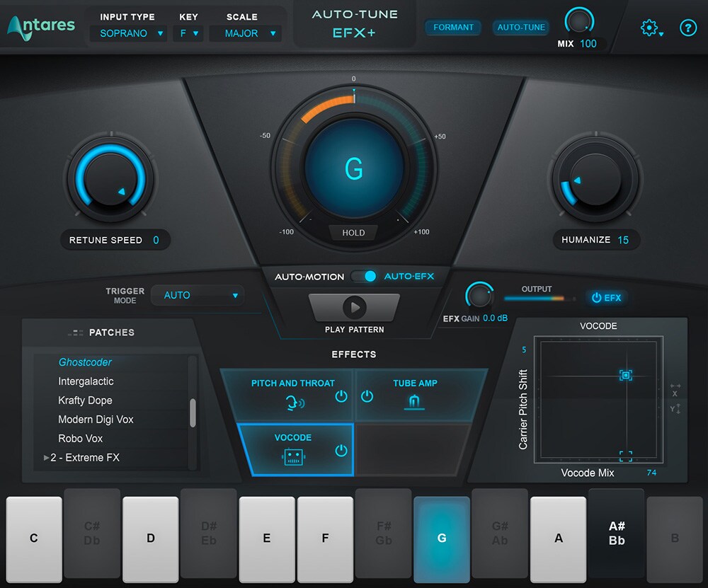708x588 pixels.
Task: Toggle Tube Amp power button
Action: (x=367, y=396)
